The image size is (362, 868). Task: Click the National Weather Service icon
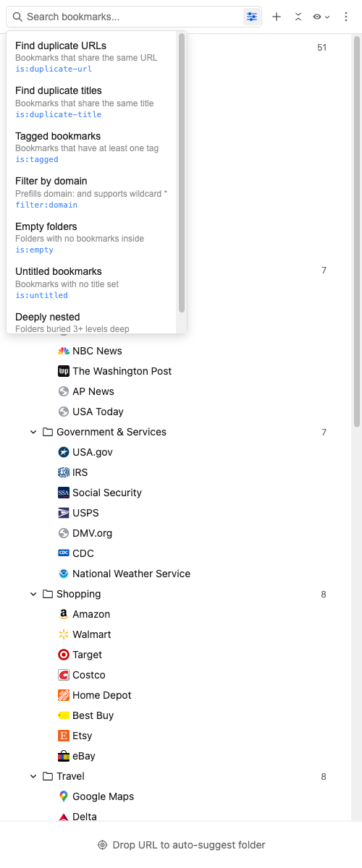coord(64,574)
